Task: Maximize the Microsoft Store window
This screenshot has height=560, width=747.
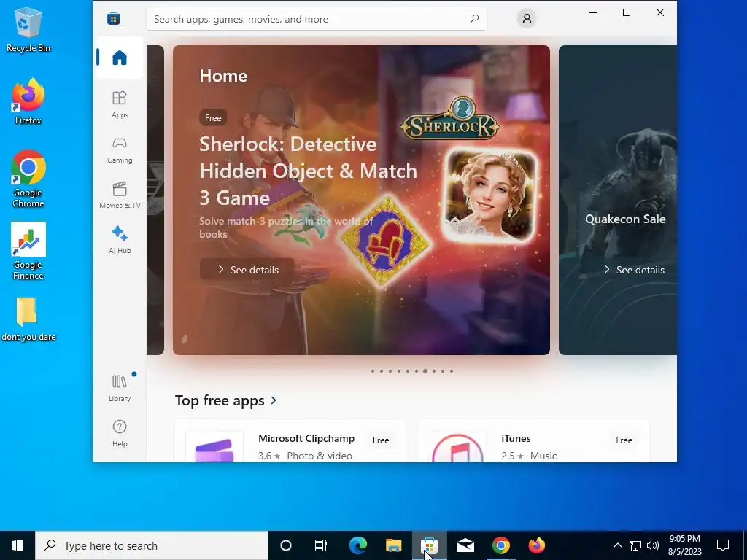Action: [x=627, y=13]
